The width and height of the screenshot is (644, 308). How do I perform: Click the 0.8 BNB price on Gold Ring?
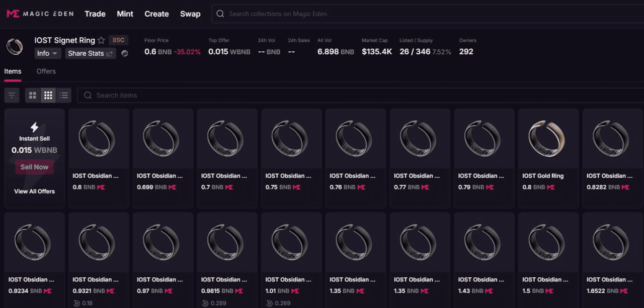coord(534,187)
